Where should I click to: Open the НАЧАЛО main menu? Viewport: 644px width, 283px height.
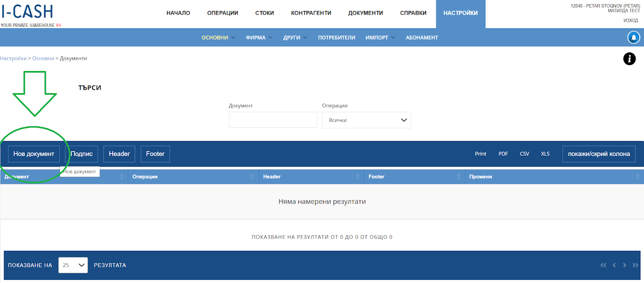click(178, 13)
